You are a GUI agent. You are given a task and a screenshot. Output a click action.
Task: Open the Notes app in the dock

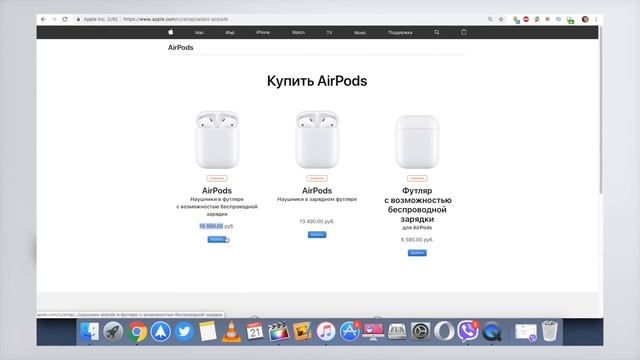point(208,331)
